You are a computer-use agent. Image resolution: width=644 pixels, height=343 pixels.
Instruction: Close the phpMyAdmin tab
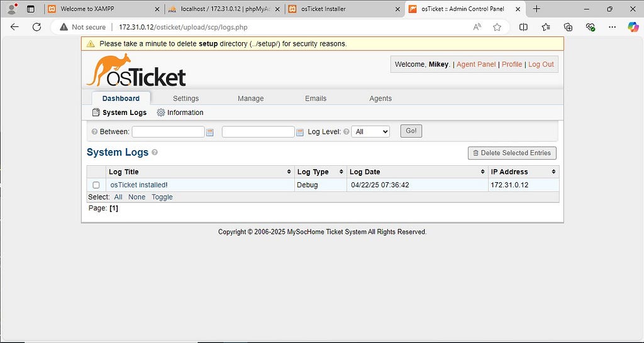pos(277,9)
